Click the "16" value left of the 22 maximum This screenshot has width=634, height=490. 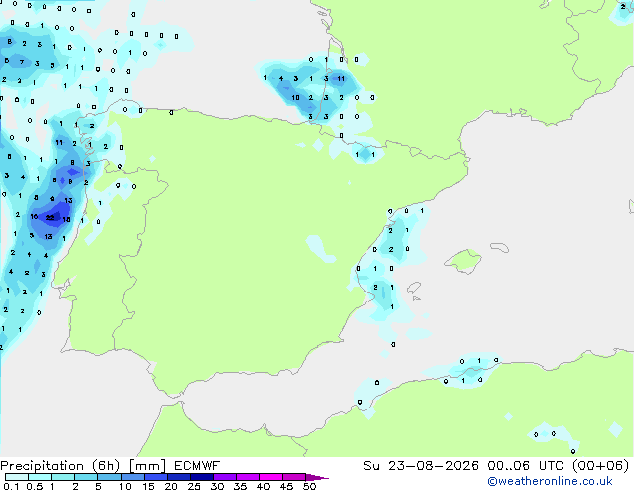coord(34,217)
